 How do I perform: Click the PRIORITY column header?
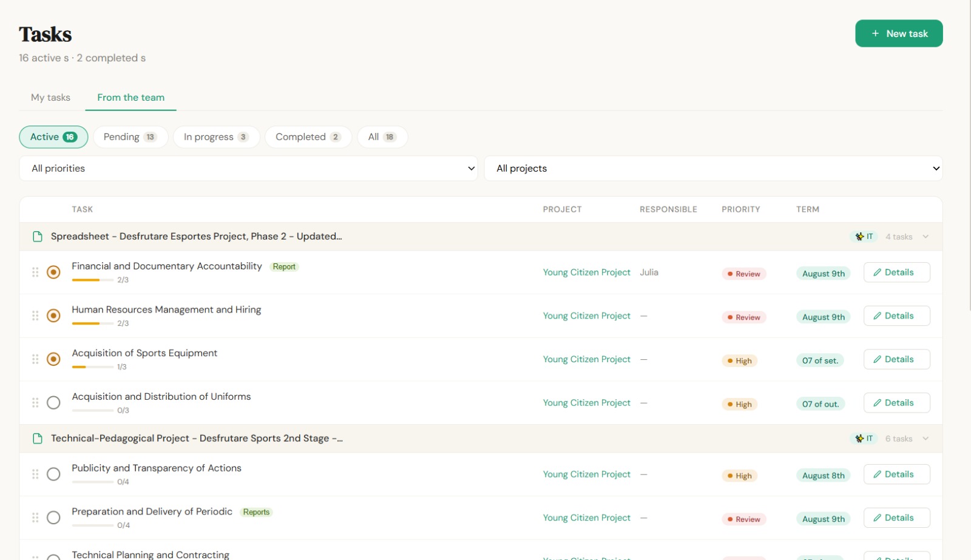(x=740, y=209)
